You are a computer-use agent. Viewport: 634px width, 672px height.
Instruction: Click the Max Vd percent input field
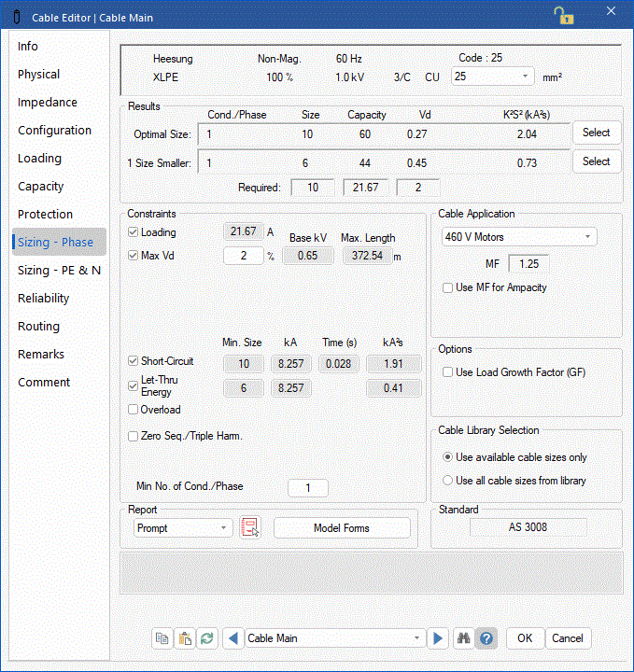[x=243, y=256]
